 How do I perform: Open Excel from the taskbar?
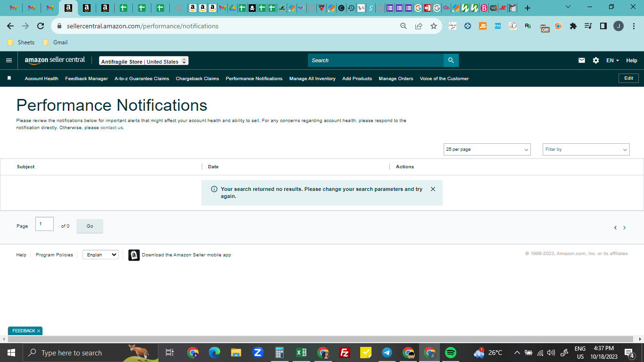click(301, 353)
